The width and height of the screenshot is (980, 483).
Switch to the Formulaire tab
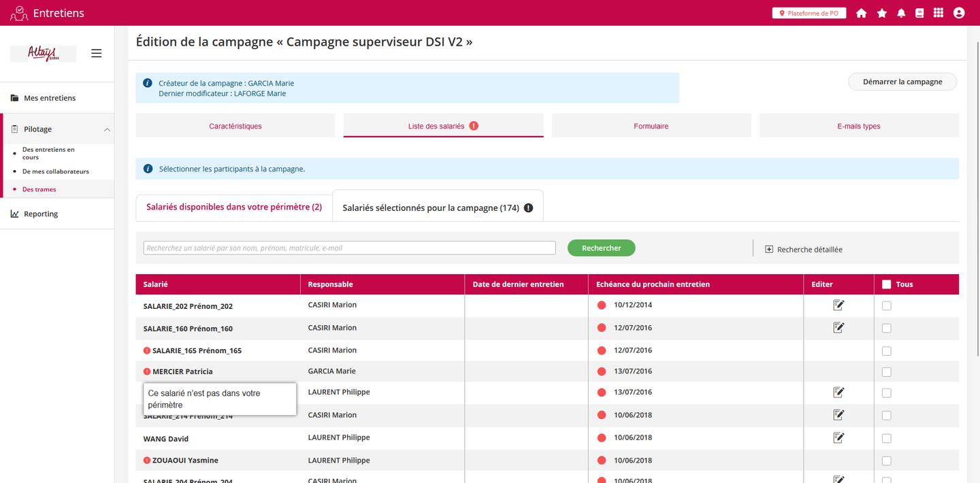(x=651, y=126)
